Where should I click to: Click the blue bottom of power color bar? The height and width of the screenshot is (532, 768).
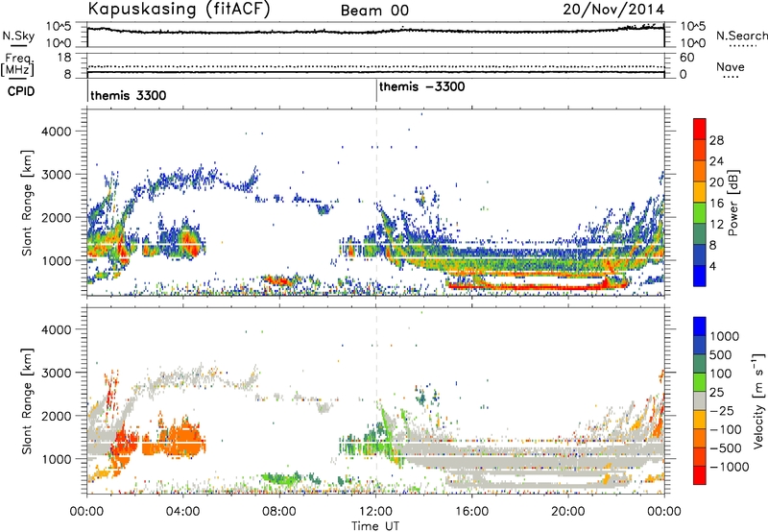(700, 276)
